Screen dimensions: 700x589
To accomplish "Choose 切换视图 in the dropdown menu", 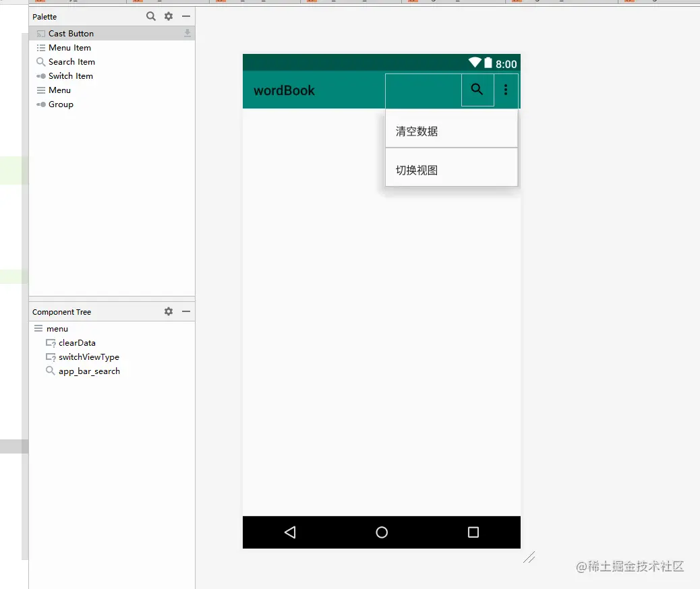I will coord(416,169).
